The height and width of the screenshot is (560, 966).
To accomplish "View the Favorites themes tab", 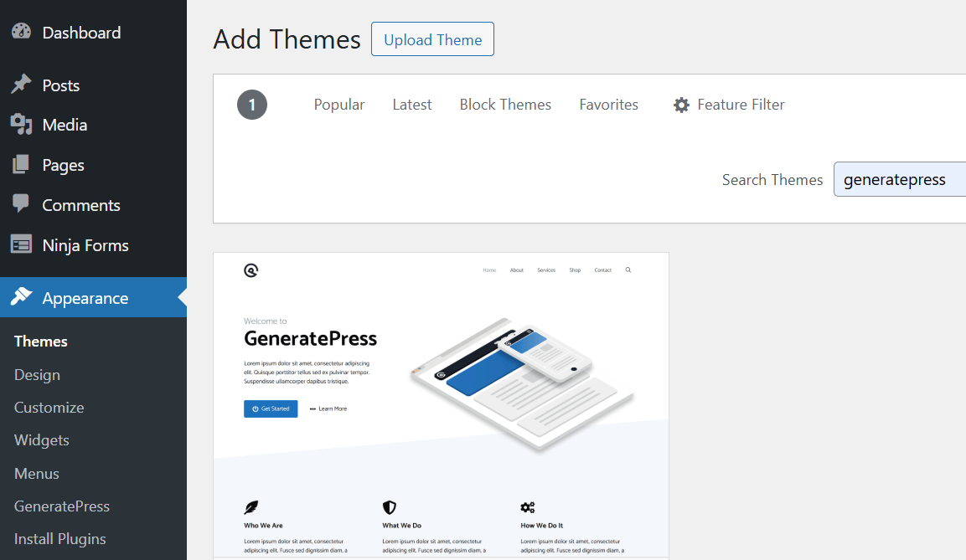I will coord(608,105).
